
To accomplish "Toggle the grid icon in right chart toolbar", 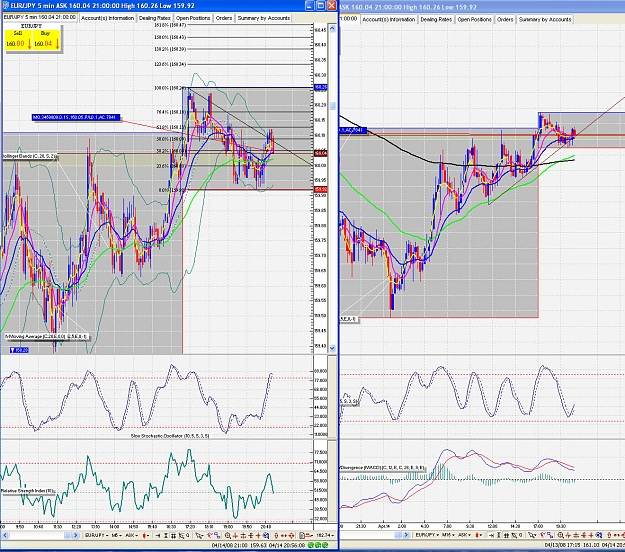I will pyautogui.click(x=506, y=535).
